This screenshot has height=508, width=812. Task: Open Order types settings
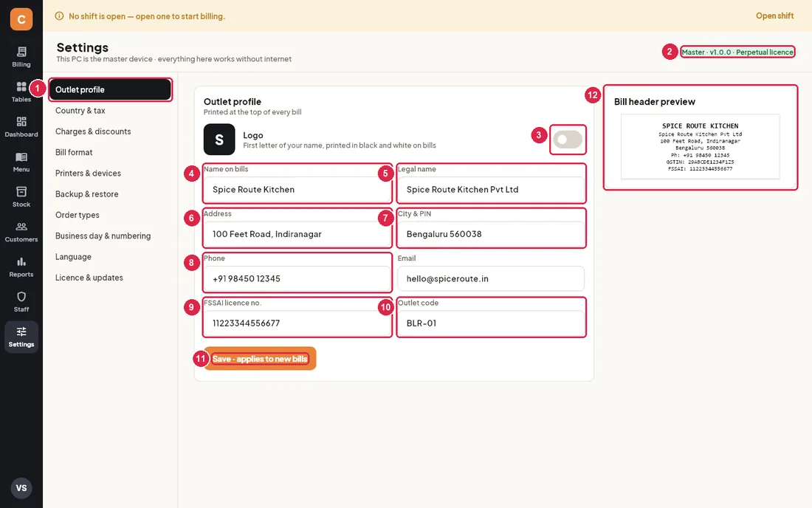point(110,215)
